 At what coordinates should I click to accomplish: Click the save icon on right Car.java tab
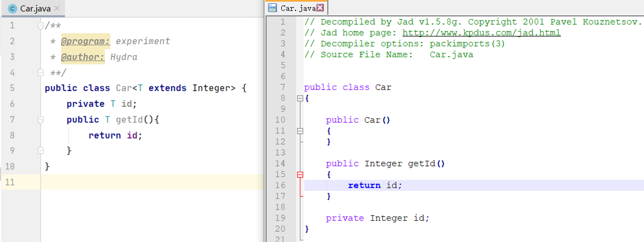[272, 8]
